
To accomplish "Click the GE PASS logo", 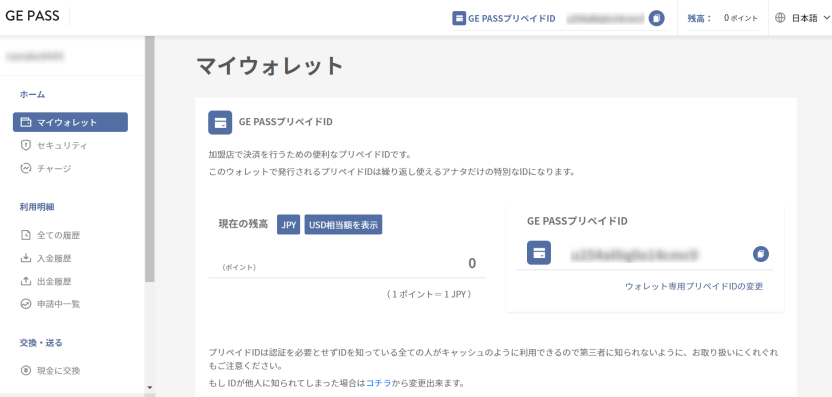I will click(32, 16).
